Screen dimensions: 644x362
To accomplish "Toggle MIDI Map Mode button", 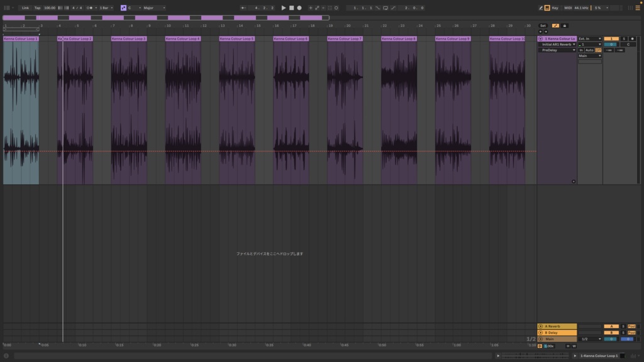I will (x=568, y=8).
